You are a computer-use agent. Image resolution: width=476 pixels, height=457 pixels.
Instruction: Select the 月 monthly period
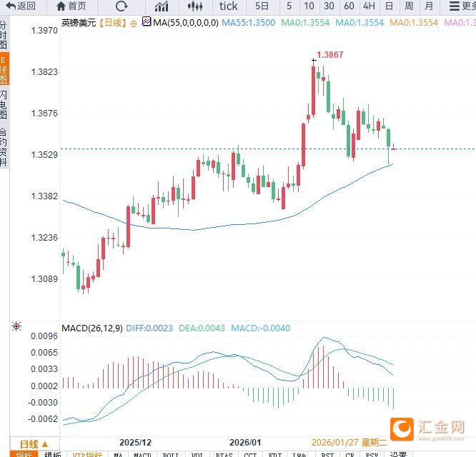[x=429, y=6]
